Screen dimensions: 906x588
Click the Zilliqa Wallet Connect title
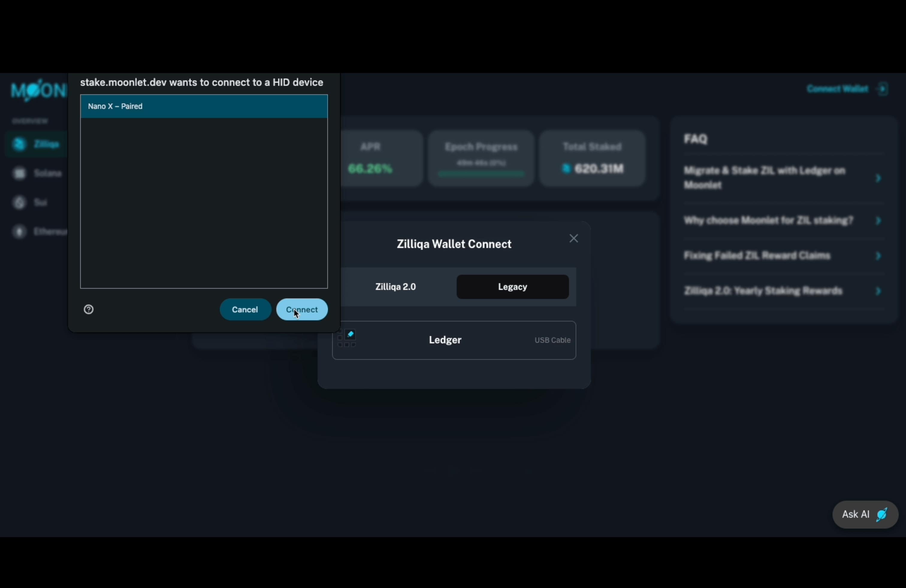coord(454,244)
